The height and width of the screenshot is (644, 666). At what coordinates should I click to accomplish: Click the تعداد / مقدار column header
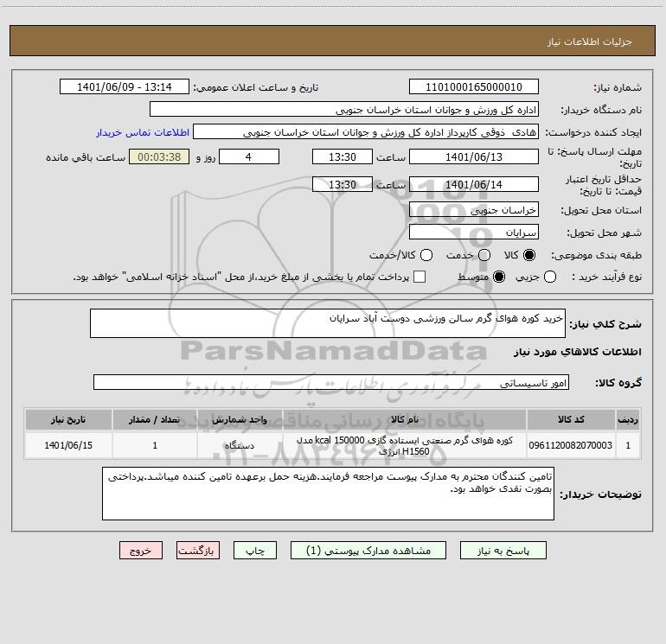pos(155,419)
